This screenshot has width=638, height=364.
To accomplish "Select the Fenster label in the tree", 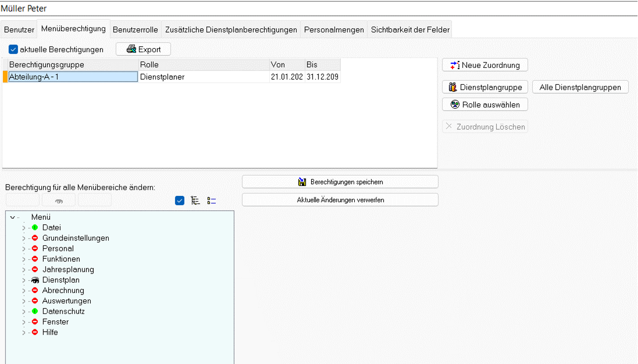I will pos(56,322).
